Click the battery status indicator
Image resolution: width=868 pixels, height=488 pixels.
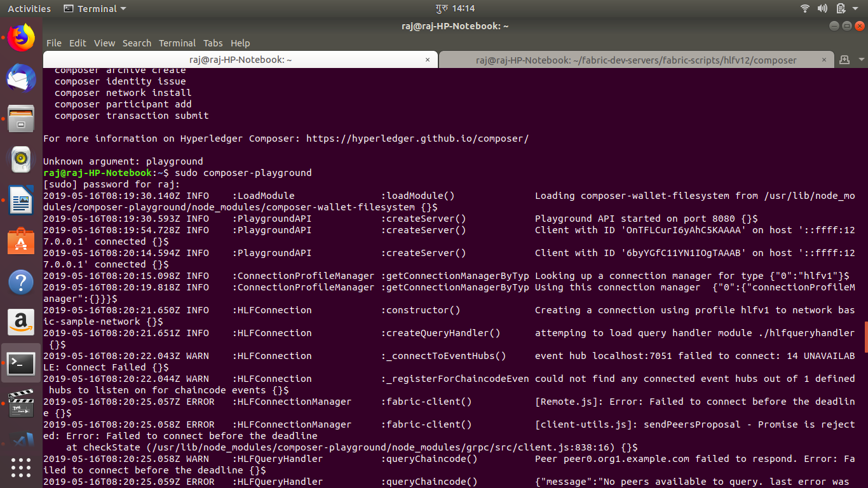point(840,8)
